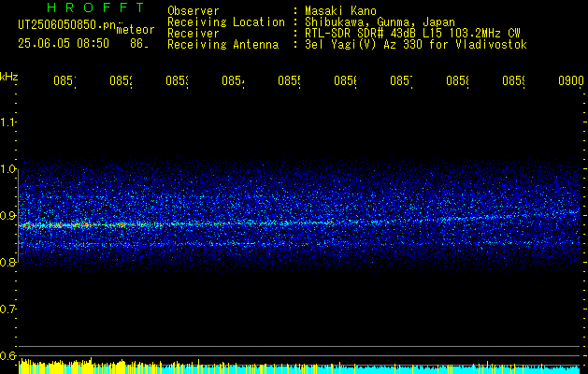Click the 0900 time marker
The image size is (588, 374).
point(571,80)
